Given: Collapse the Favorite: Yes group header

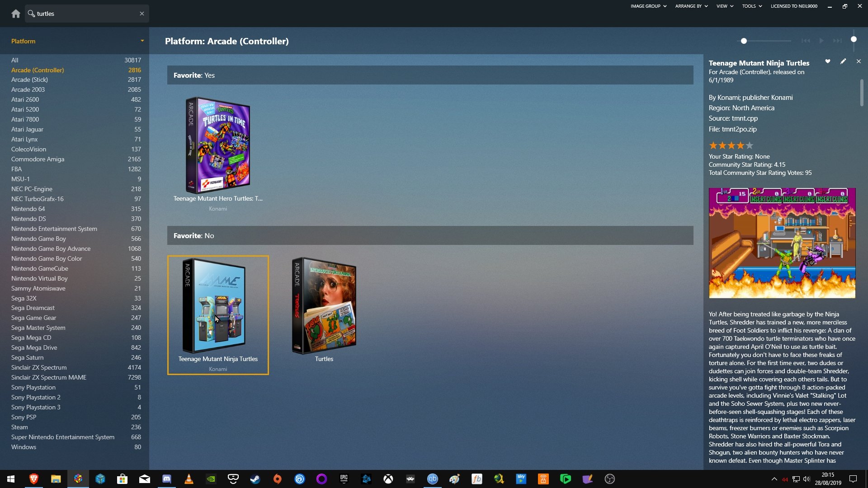Looking at the screenshot, I should [430, 75].
